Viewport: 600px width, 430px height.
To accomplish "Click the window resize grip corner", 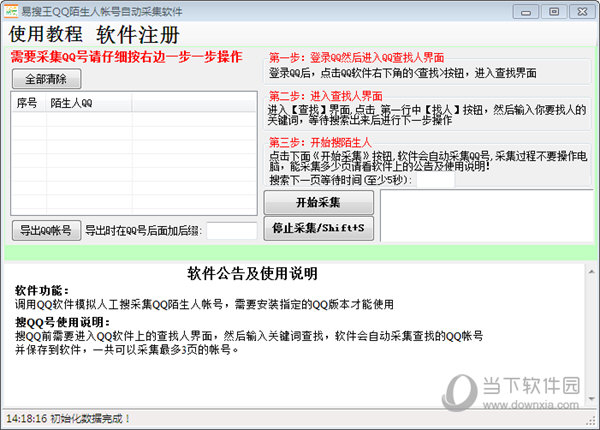I will click(591, 420).
